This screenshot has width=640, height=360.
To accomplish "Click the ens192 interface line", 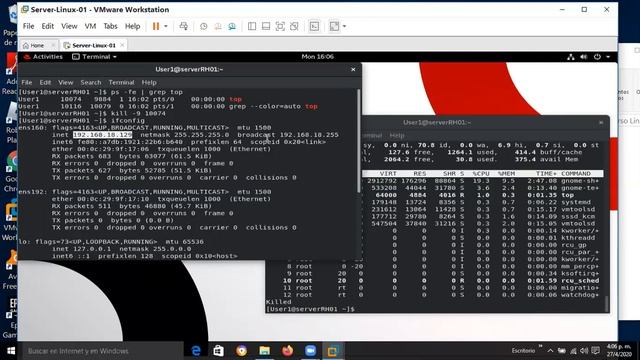I will 144,192.
